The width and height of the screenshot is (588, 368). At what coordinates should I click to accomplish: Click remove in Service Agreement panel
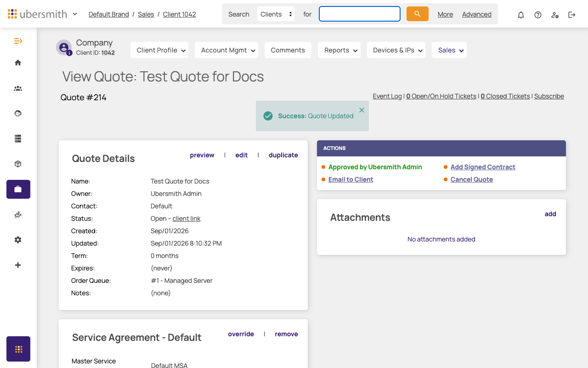click(287, 334)
